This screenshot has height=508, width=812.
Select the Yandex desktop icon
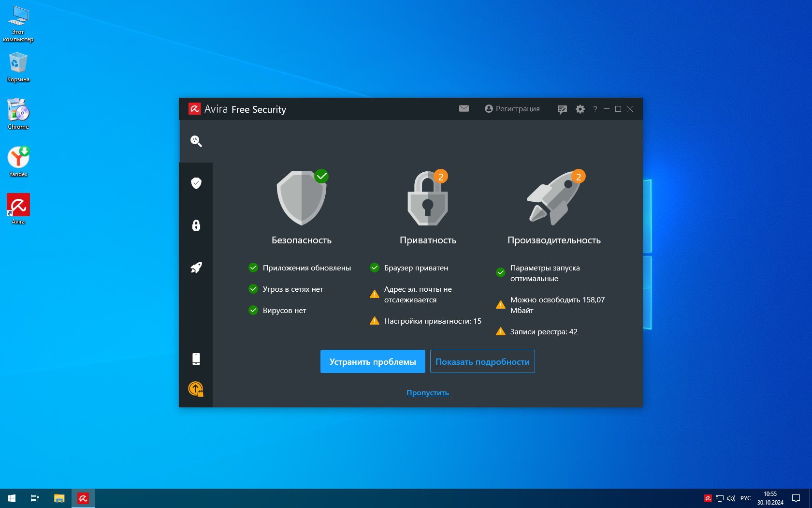[x=18, y=162]
